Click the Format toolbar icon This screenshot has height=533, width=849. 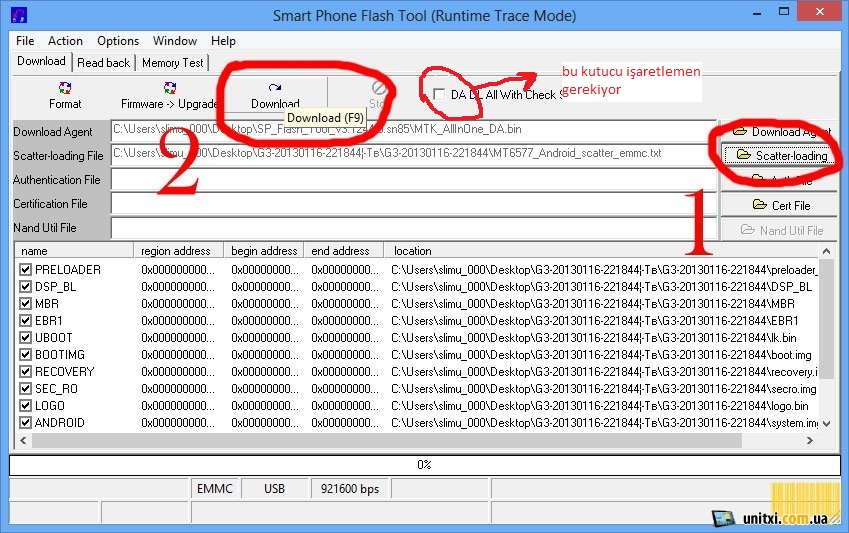tap(64, 95)
